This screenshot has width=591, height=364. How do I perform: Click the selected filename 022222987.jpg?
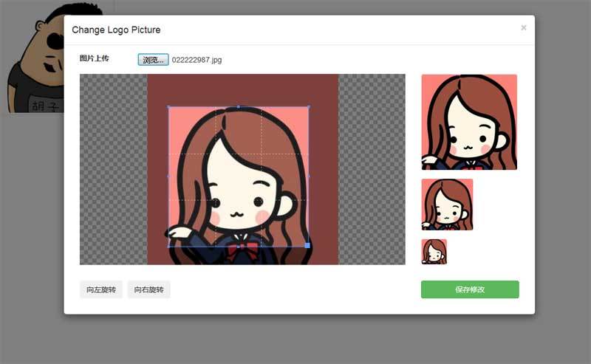(x=197, y=60)
